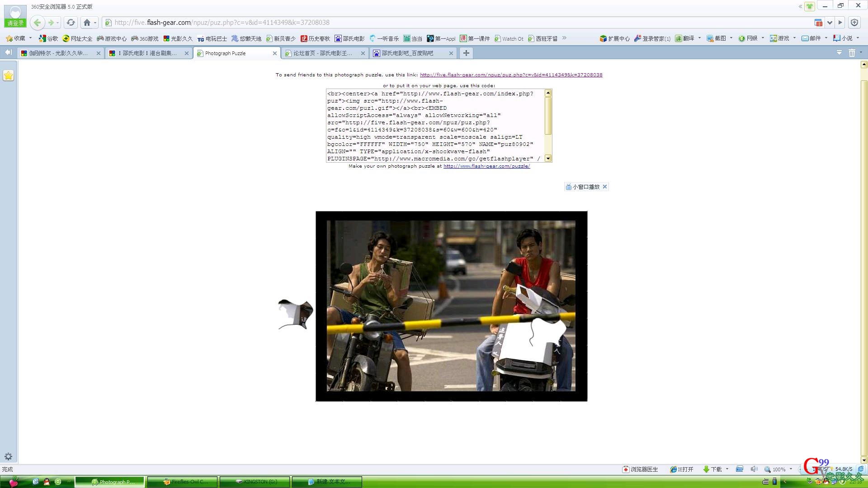The image size is (868, 488).
Task: Open a new tab with plus button
Action: [466, 53]
